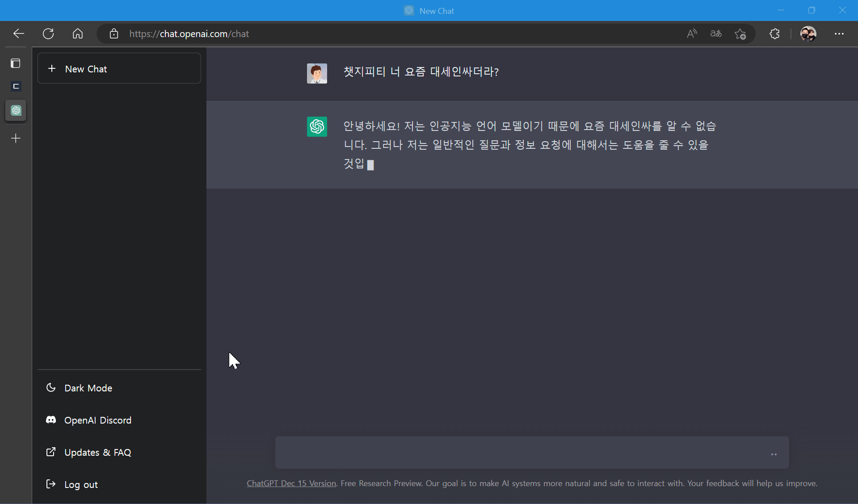858x504 pixels.
Task: Select the ChatGPT vertical tab
Action: (16, 110)
